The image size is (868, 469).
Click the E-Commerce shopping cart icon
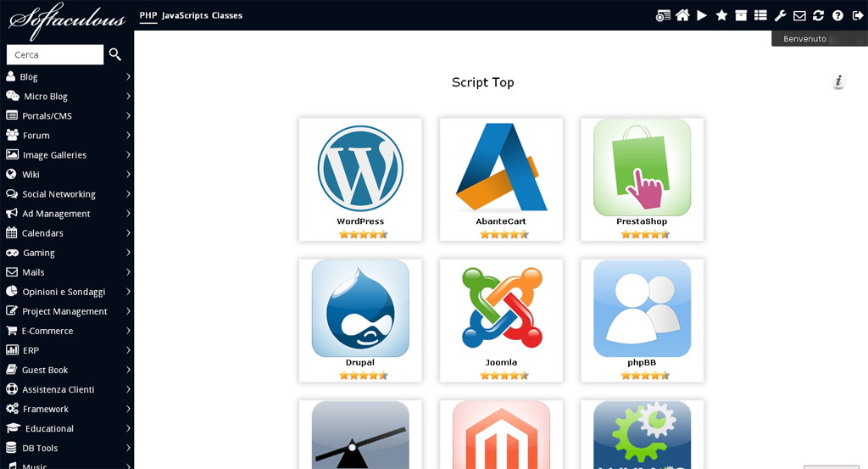pos(12,331)
